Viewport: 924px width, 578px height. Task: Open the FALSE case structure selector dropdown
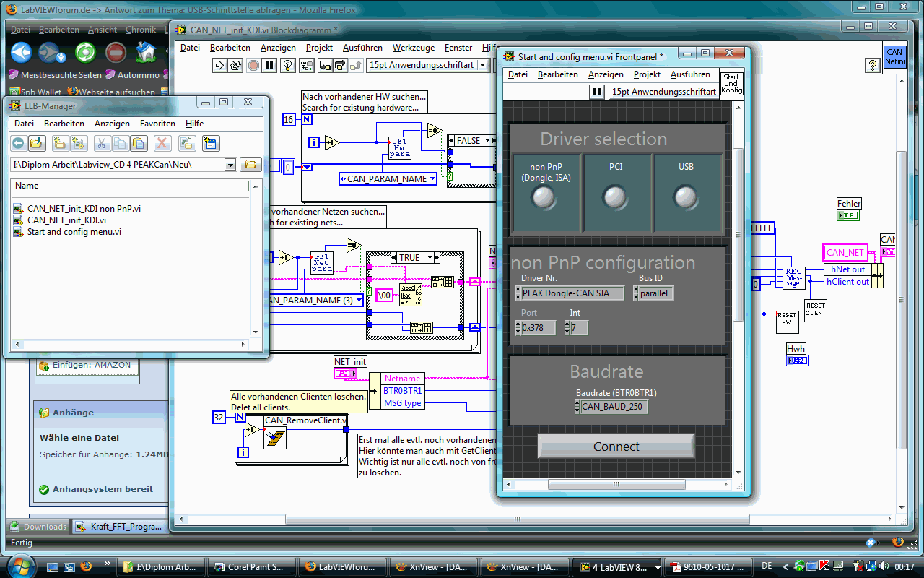click(488, 141)
